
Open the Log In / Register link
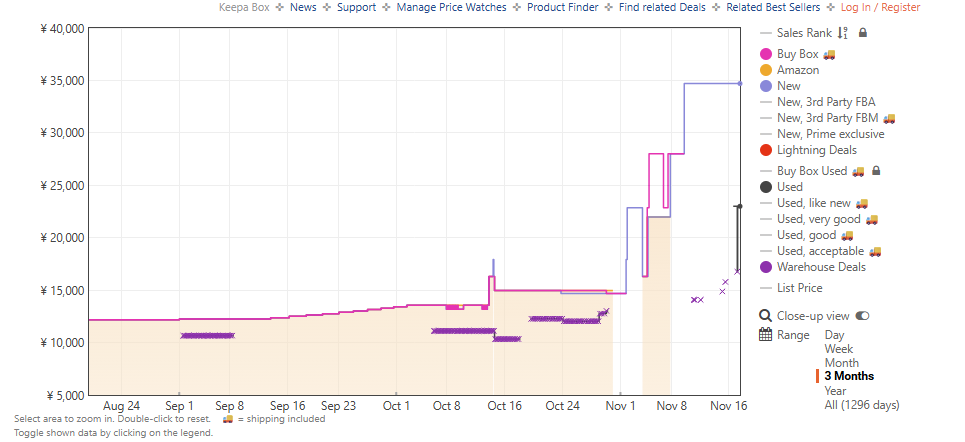pyautogui.click(x=880, y=7)
